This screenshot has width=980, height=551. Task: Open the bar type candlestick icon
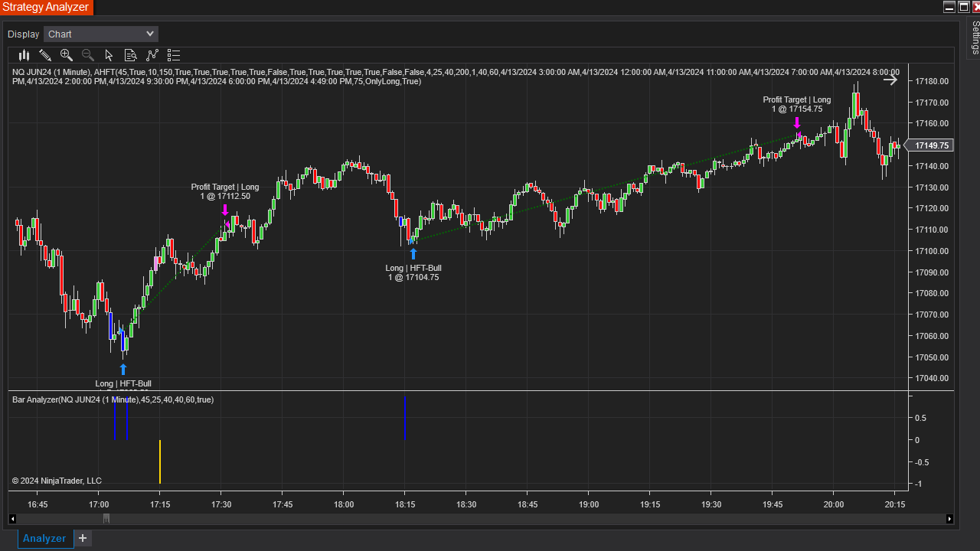tap(24, 55)
